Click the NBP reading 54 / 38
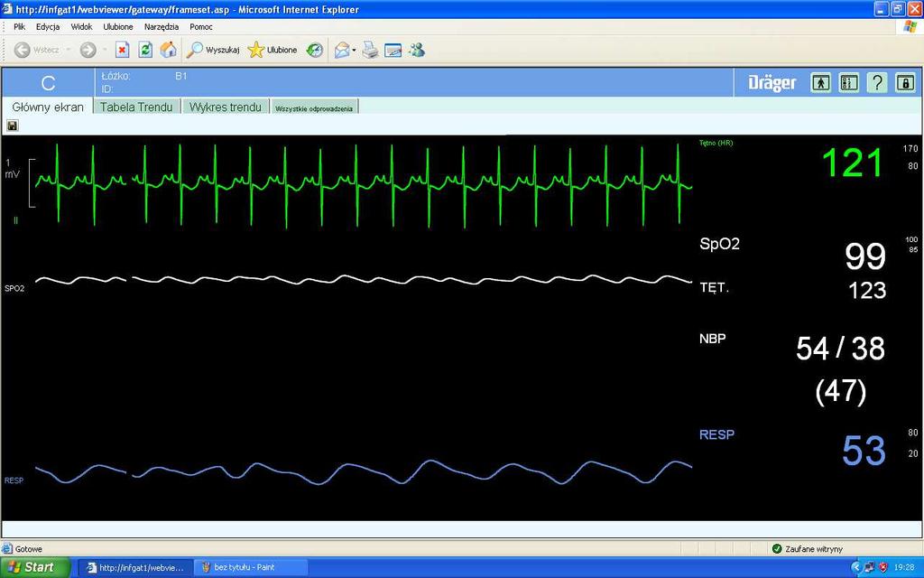 [840, 349]
